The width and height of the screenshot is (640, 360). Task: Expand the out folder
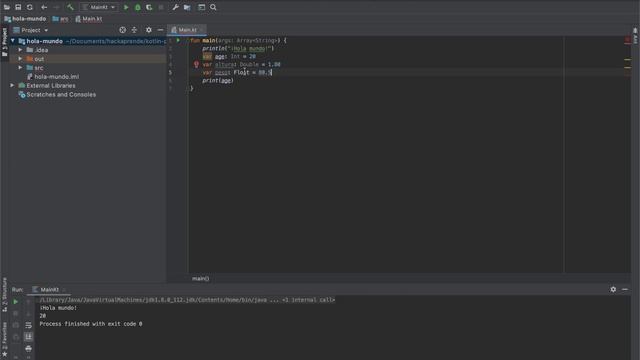click(20, 59)
